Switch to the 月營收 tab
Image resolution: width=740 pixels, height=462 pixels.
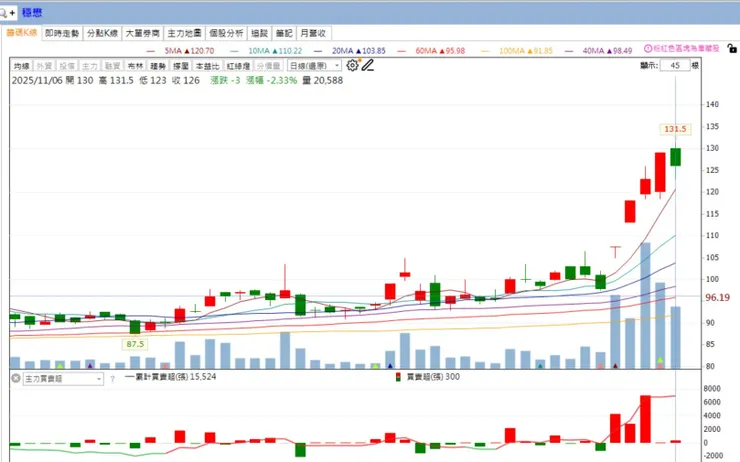[313, 33]
